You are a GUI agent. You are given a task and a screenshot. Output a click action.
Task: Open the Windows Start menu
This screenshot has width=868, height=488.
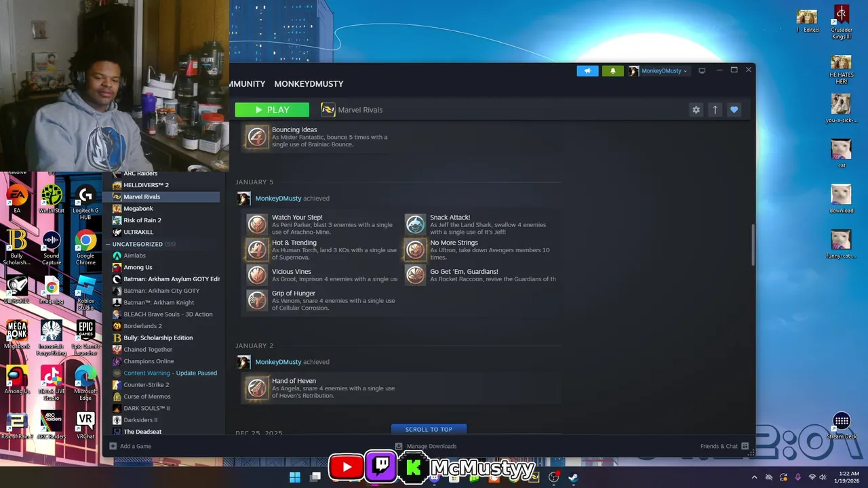coord(295,477)
